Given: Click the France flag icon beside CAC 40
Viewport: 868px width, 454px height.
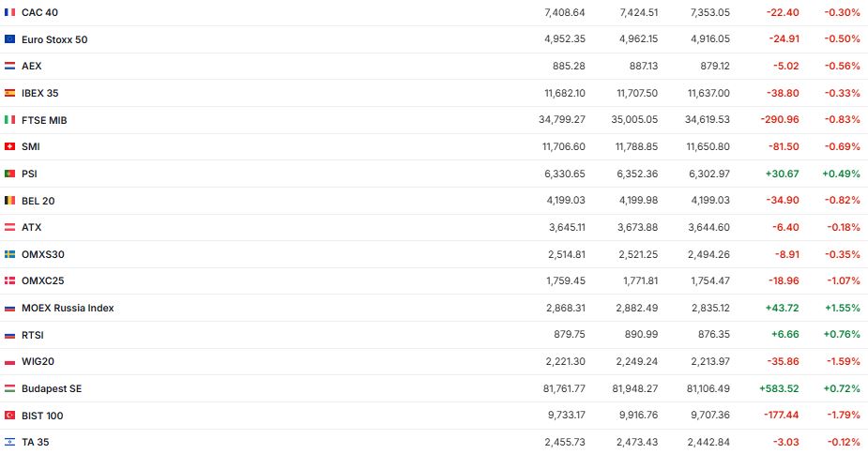Looking at the screenshot, I should [x=9, y=12].
